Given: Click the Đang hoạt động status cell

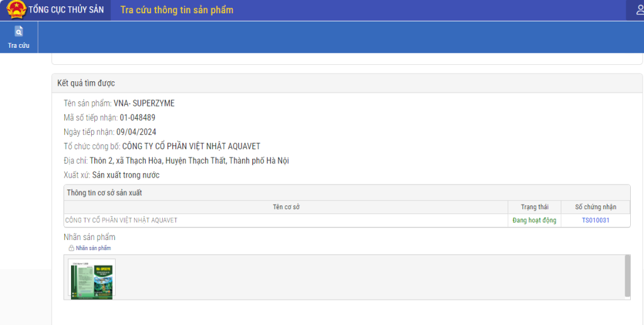Looking at the screenshot, I should [535, 220].
